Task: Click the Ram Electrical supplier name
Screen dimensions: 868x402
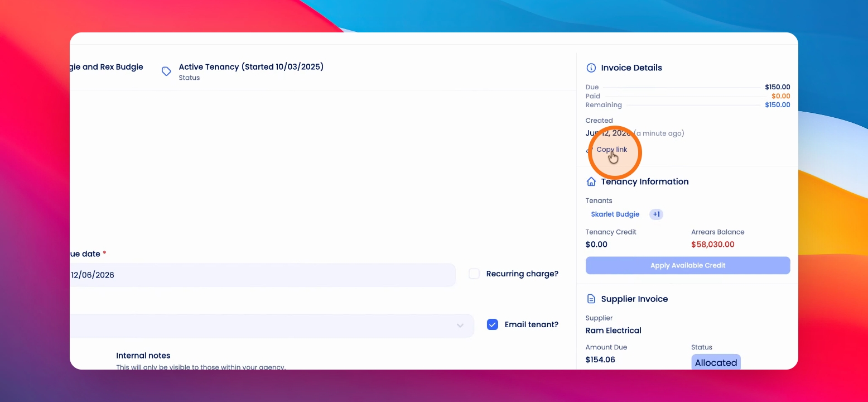Action: pos(614,331)
